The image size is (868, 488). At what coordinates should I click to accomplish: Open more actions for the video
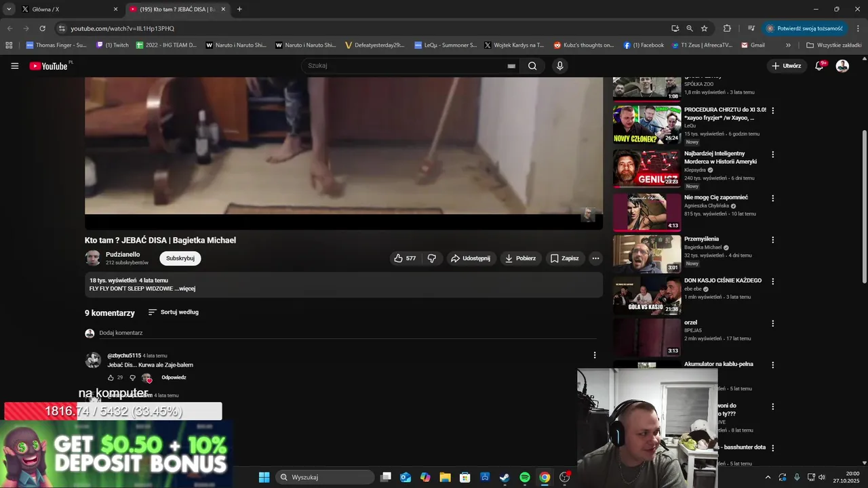595,258
